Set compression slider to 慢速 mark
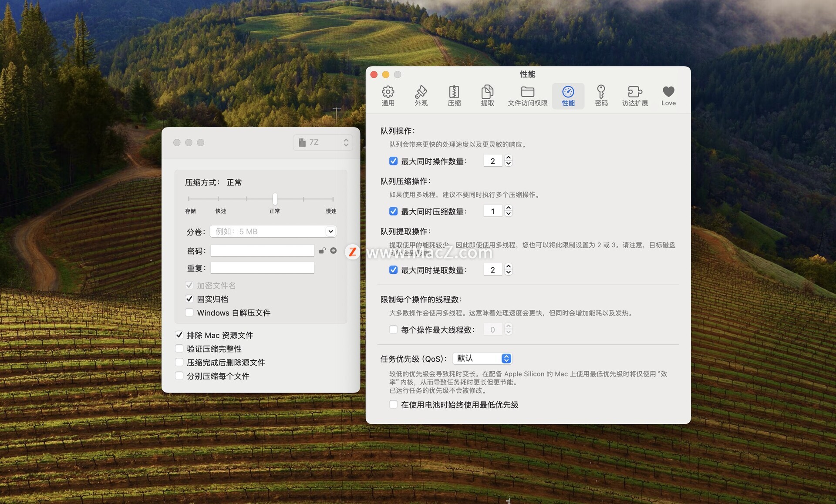This screenshot has height=504, width=836. [x=333, y=199]
